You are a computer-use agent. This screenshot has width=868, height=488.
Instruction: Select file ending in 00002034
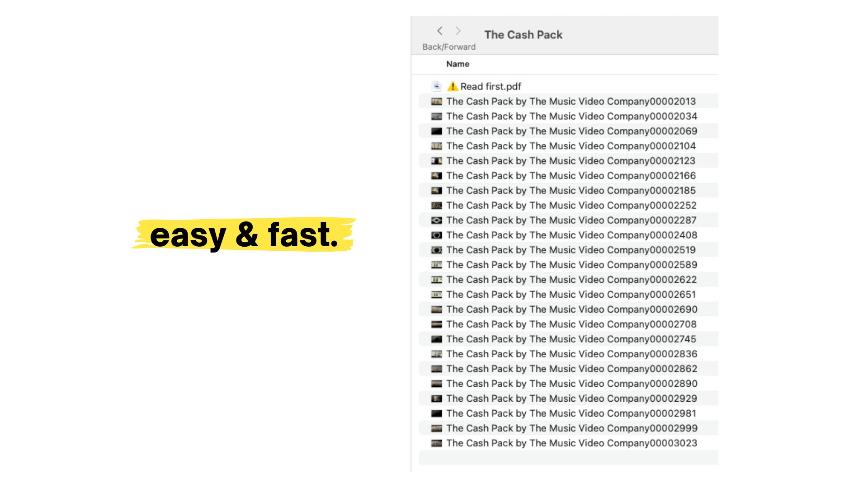(571, 116)
